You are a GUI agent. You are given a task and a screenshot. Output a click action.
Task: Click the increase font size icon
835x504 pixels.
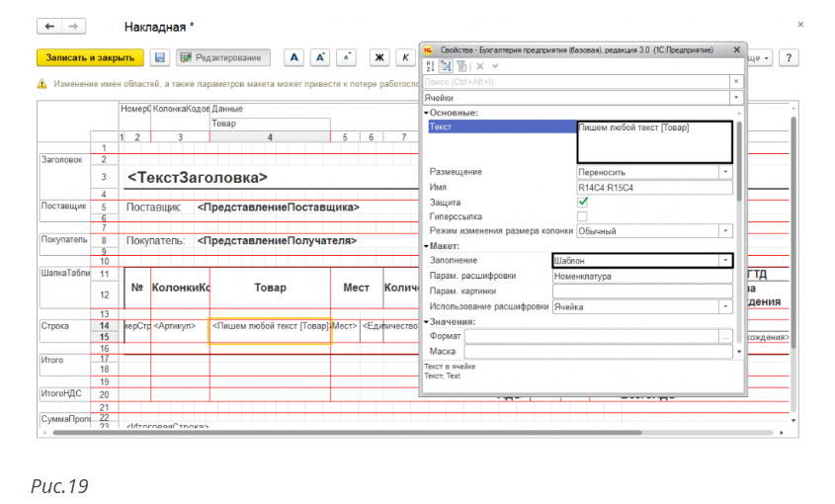point(320,58)
